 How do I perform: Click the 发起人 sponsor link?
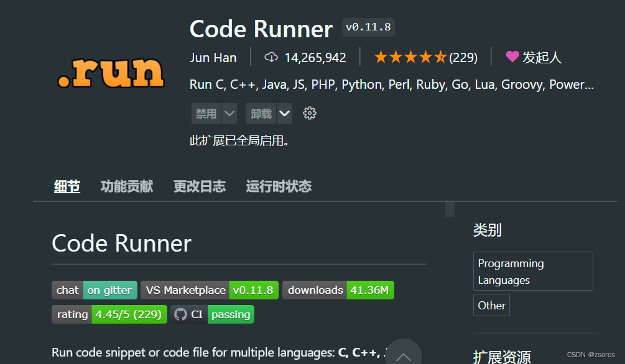click(542, 58)
